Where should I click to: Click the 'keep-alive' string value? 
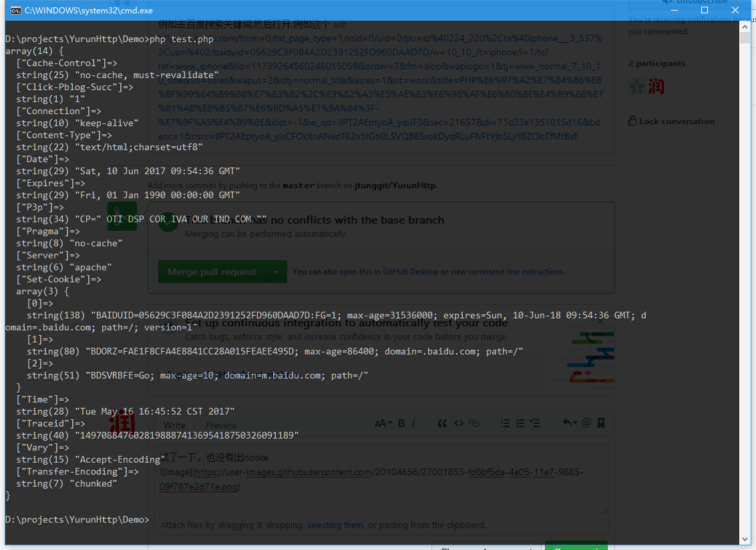107,123
